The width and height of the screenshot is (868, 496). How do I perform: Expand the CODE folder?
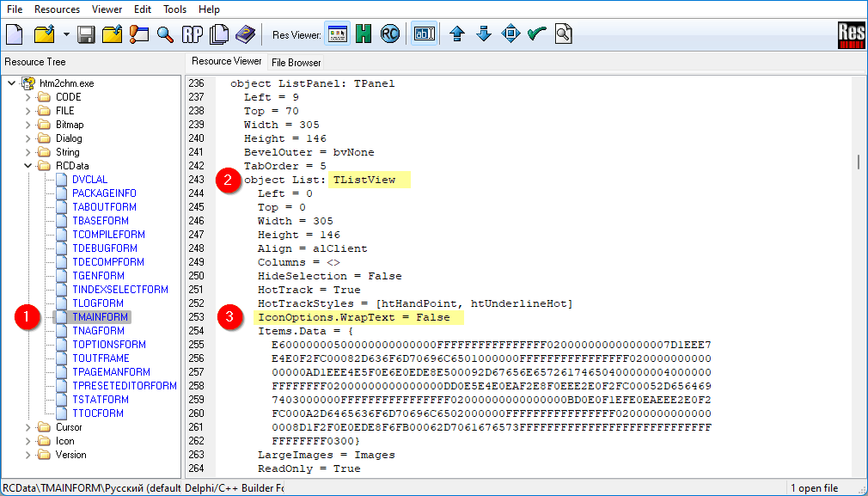(28, 97)
